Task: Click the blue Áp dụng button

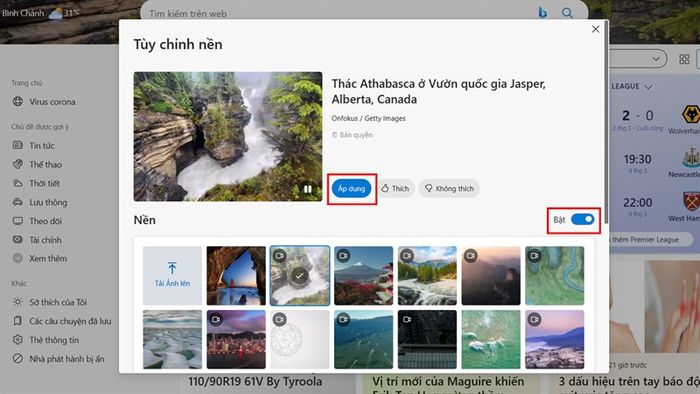Action: coord(351,189)
